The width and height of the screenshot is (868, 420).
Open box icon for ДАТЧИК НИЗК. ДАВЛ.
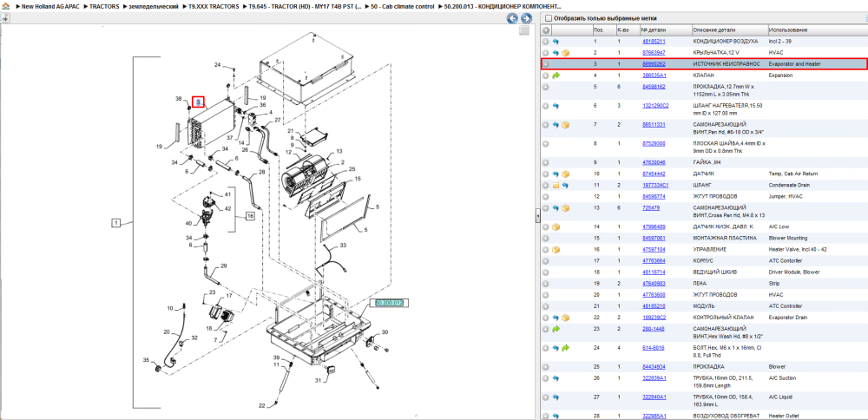556,226
